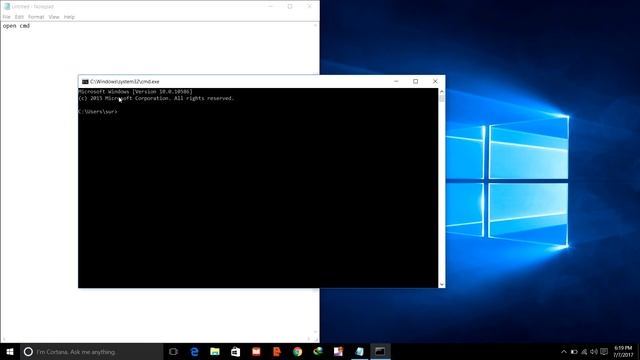Open Notepad's Format menu
The height and width of the screenshot is (360, 640).
[x=36, y=17]
